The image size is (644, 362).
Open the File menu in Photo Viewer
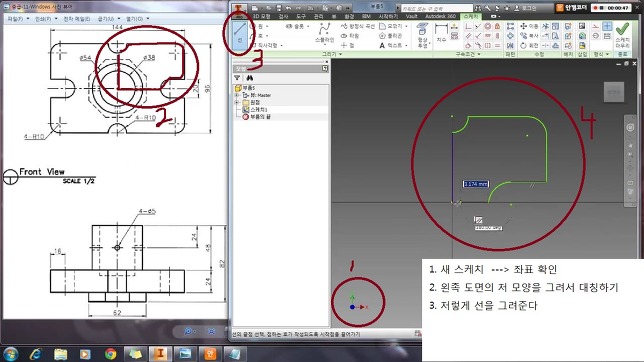click(x=18, y=19)
